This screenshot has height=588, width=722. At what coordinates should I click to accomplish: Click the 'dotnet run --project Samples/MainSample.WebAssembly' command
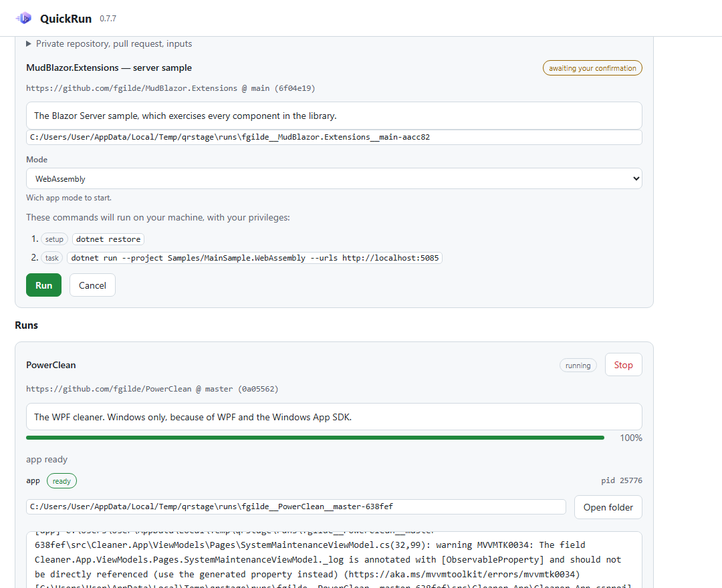[255, 258]
